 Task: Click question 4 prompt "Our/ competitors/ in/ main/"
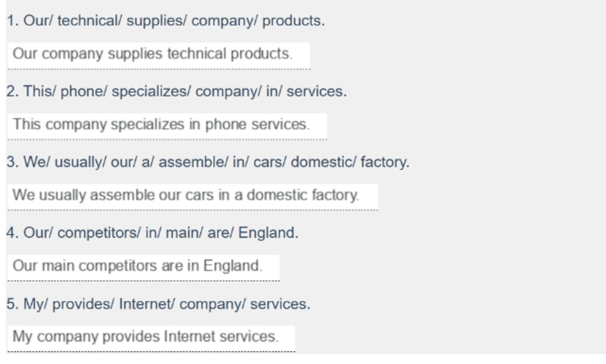(x=153, y=233)
